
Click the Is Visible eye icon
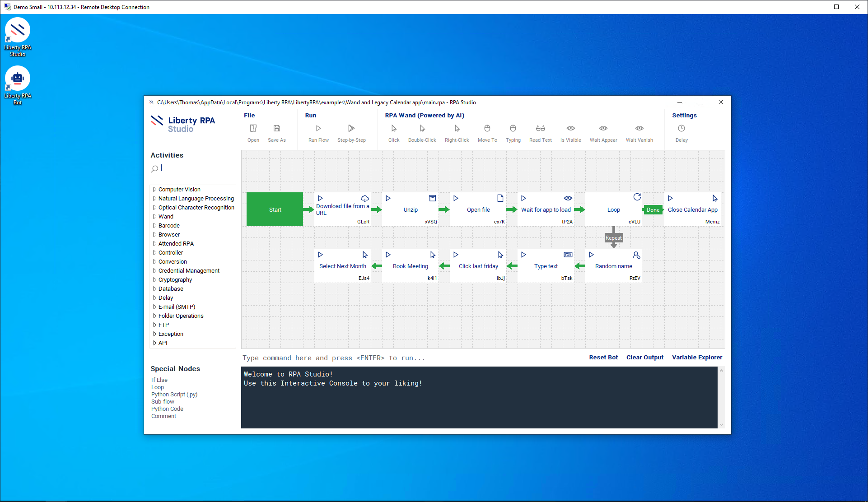tap(570, 129)
